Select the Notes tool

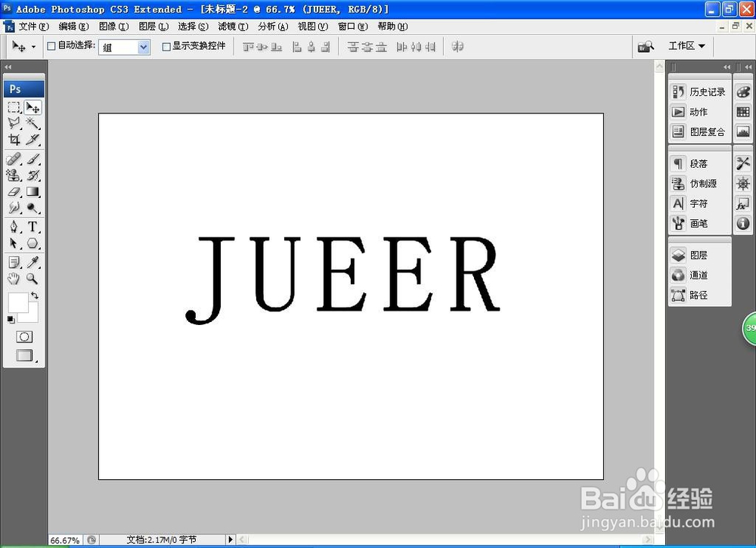14,262
